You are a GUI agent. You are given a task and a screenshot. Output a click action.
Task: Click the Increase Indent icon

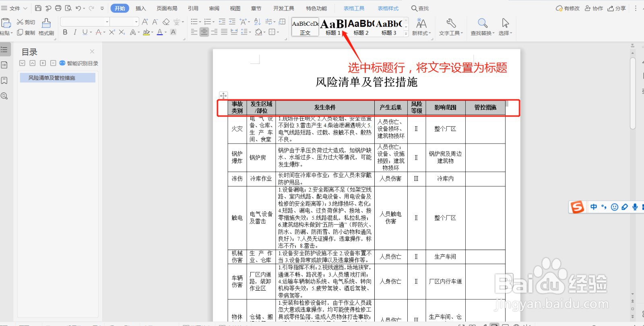[x=232, y=22]
